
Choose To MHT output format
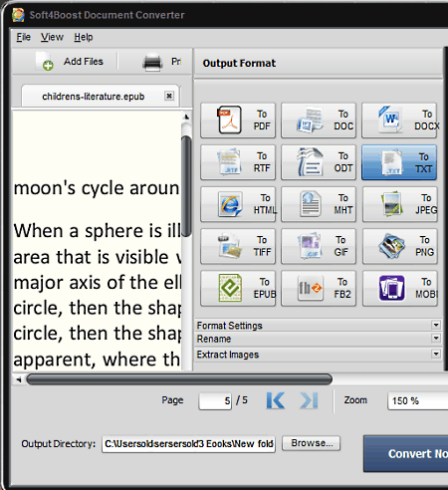(319, 204)
